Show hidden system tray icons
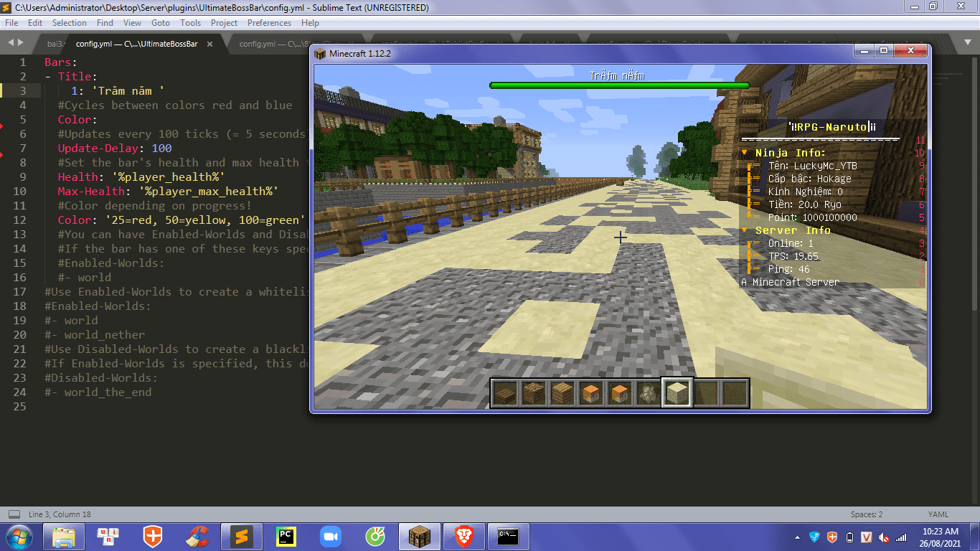Screen dimensions: 980x551 (798, 537)
